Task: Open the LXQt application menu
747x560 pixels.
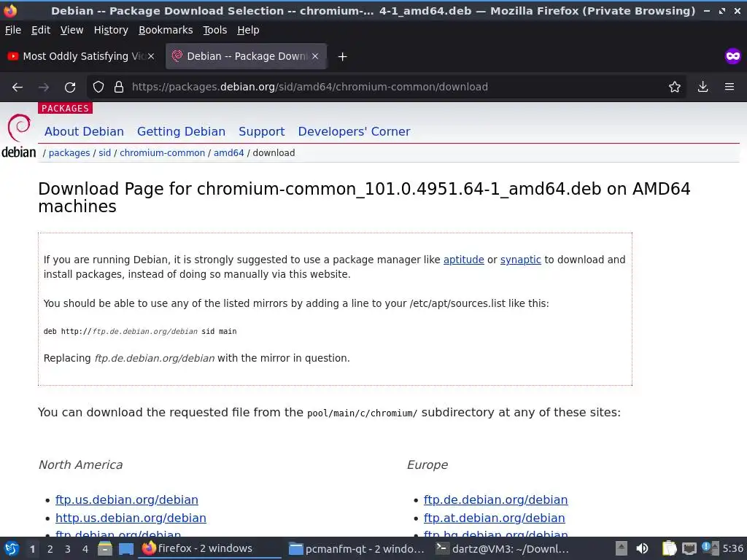Action: coord(12,548)
